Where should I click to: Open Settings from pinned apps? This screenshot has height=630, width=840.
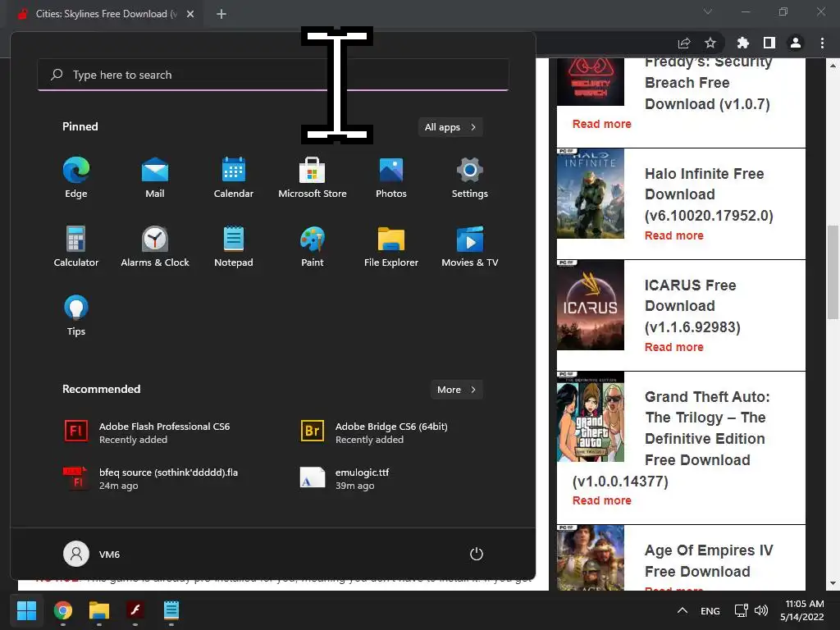point(470,178)
